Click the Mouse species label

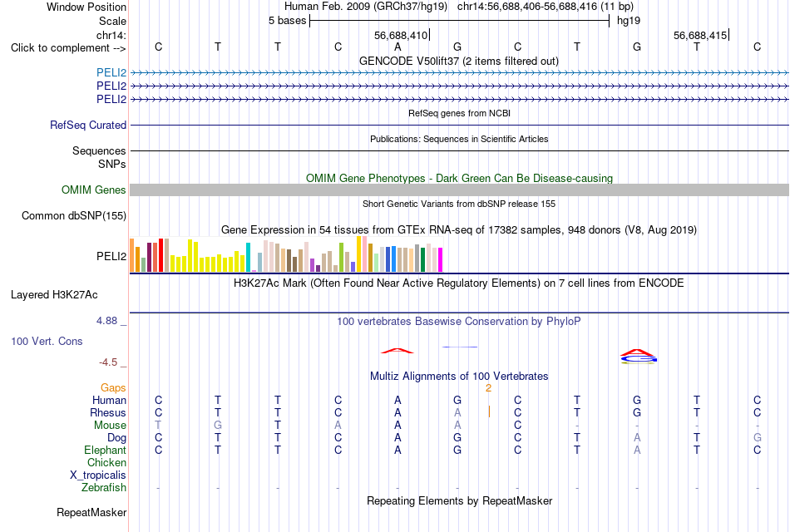[110, 426]
